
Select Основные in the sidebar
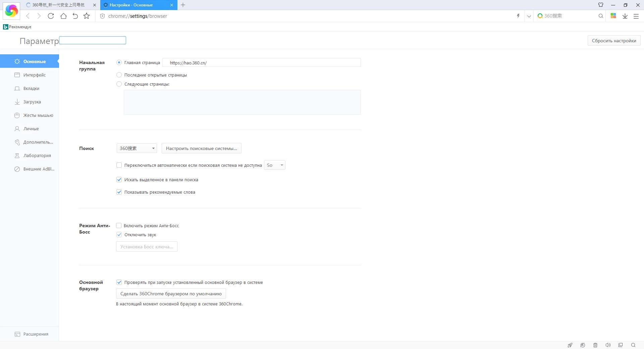[30, 61]
